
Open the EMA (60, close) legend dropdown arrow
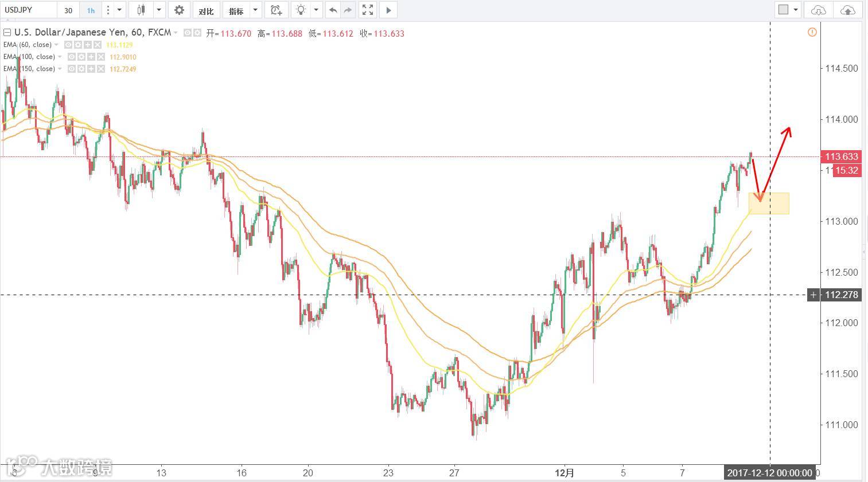(x=56, y=45)
